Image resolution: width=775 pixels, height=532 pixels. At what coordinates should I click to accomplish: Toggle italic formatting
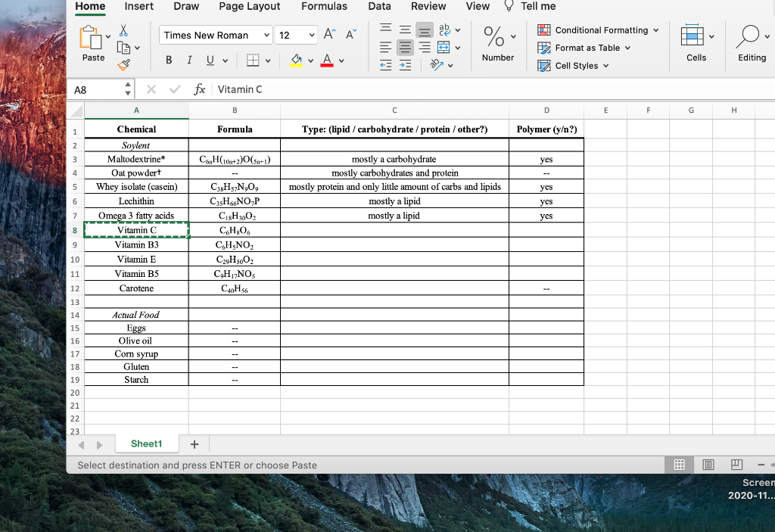coord(188,59)
